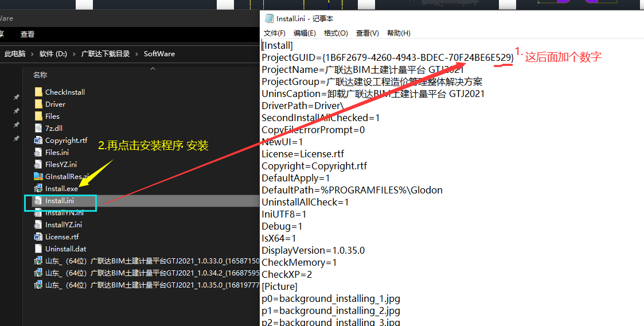
Task: Click the third quick access pin icon
Action: click(16, 125)
